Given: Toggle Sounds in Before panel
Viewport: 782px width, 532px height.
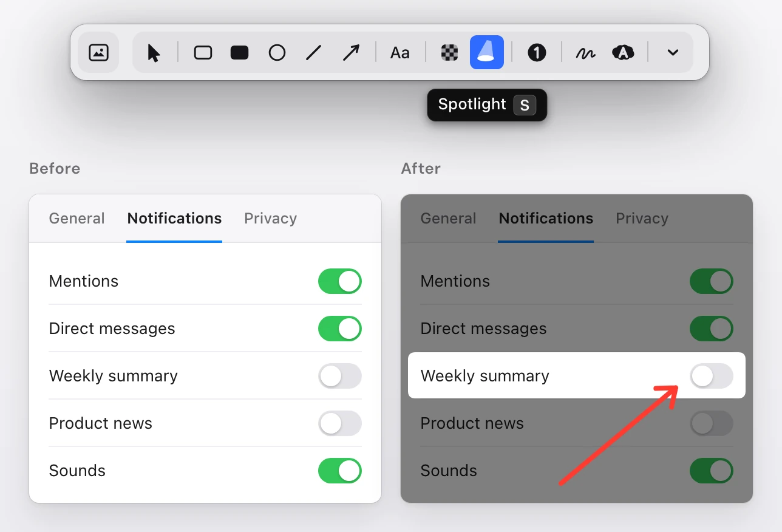Looking at the screenshot, I should pyautogui.click(x=340, y=471).
